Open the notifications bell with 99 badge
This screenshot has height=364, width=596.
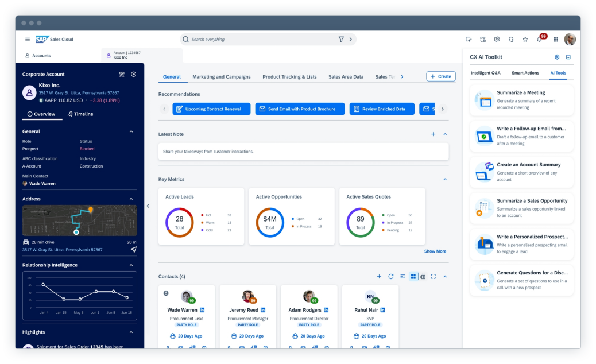(x=540, y=40)
